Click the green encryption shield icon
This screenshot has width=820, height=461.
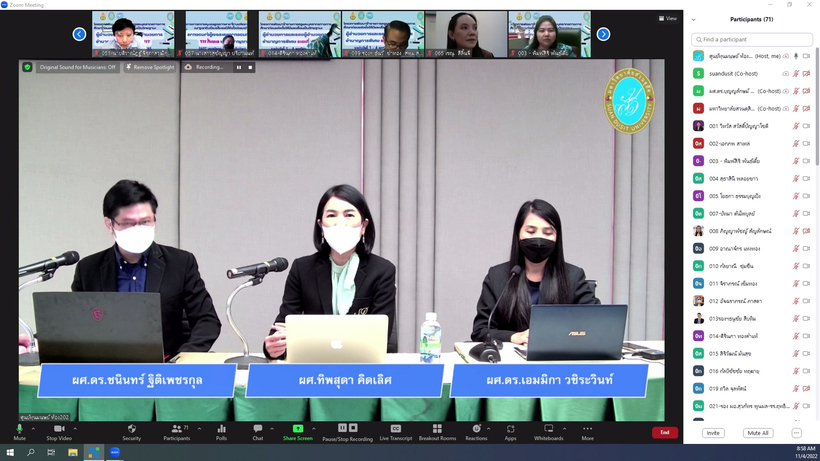pyautogui.click(x=27, y=67)
